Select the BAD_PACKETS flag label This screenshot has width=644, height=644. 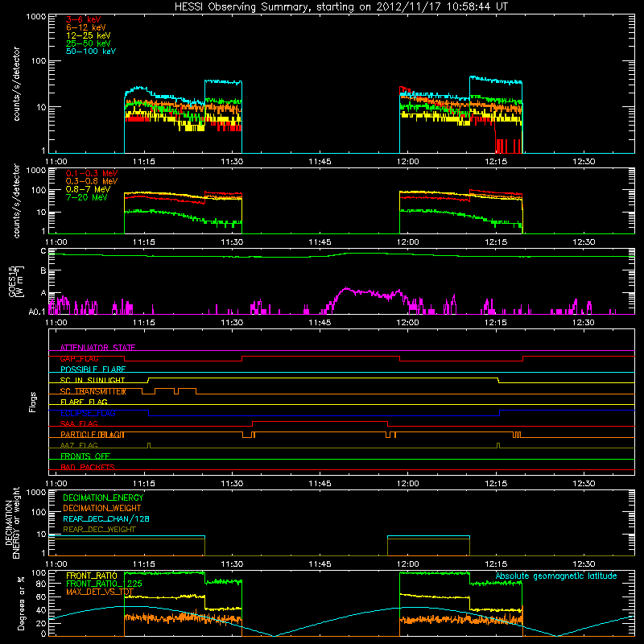(x=88, y=468)
